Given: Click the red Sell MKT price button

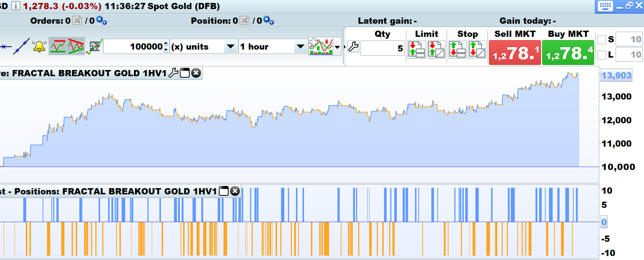Looking at the screenshot, I should (515, 53).
